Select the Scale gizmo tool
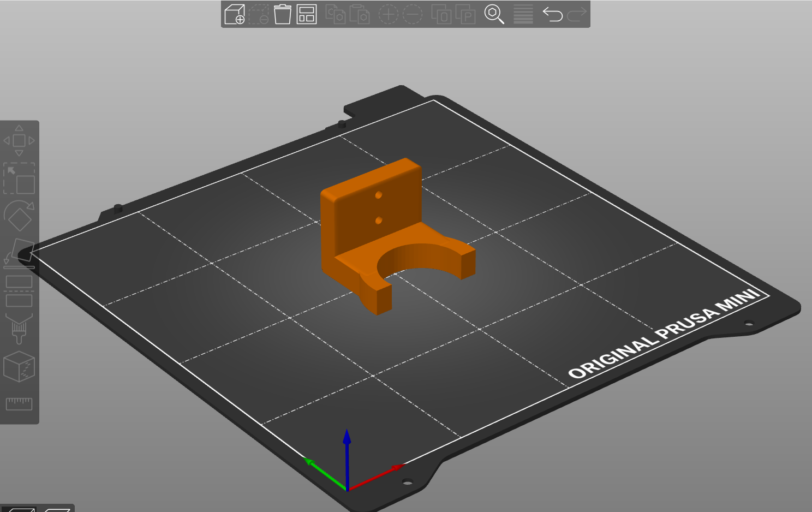The height and width of the screenshot is (512, 812). click(x=19, y=178)
